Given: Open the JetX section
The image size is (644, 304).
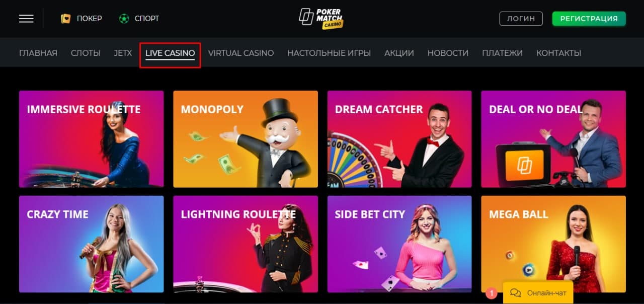Looking at the screenshot, I should click(123, 53).
